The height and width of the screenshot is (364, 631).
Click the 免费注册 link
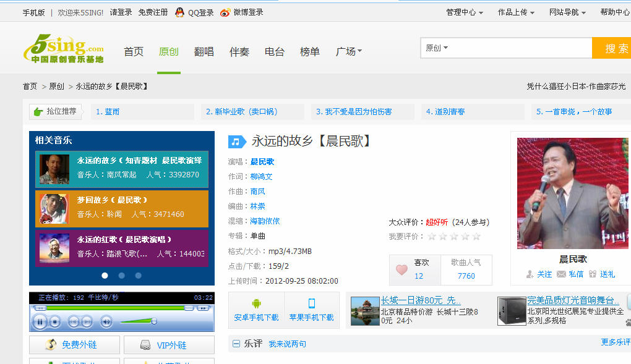153,12
